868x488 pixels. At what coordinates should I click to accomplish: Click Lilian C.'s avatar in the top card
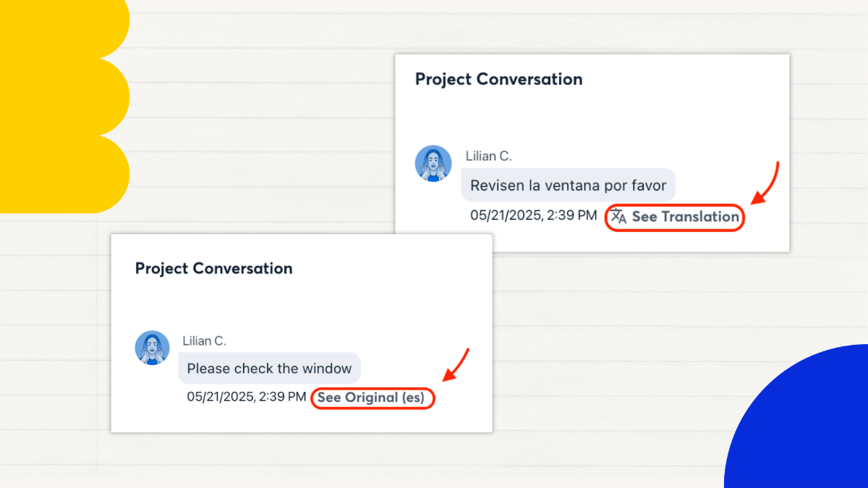(x=433, y=163)
